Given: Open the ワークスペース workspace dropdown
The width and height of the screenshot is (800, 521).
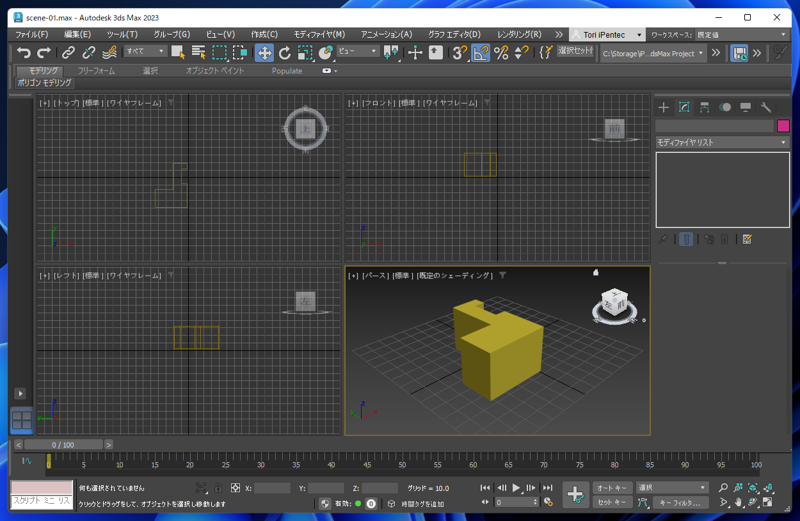Looking at the screenshot, I should coord(743,35).
